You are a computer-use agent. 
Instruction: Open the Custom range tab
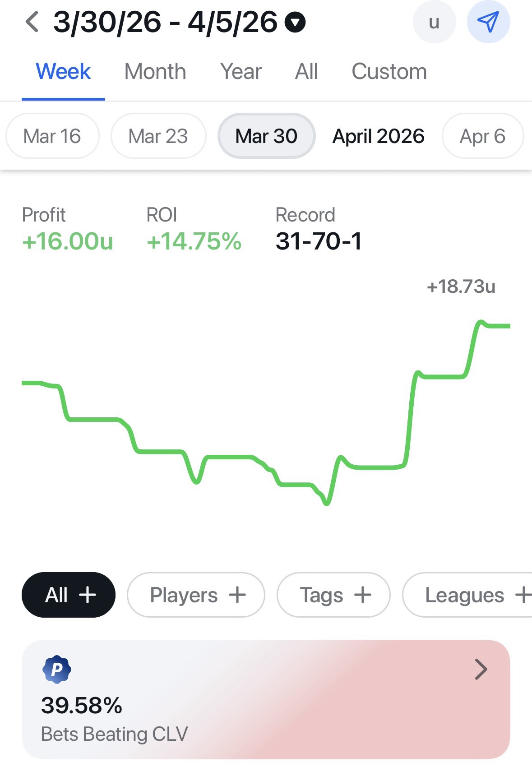coord(389,72)
